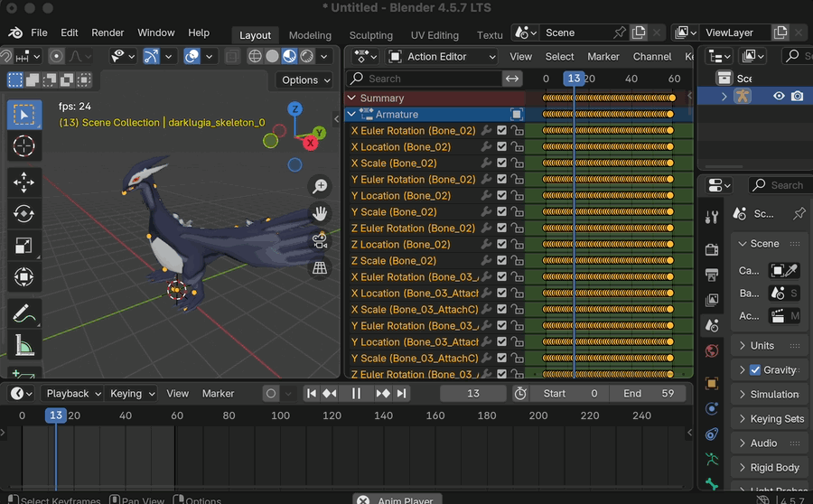Expand the Keying Sets panel
This screenshot has width=813, height=504.
(770, 418)
